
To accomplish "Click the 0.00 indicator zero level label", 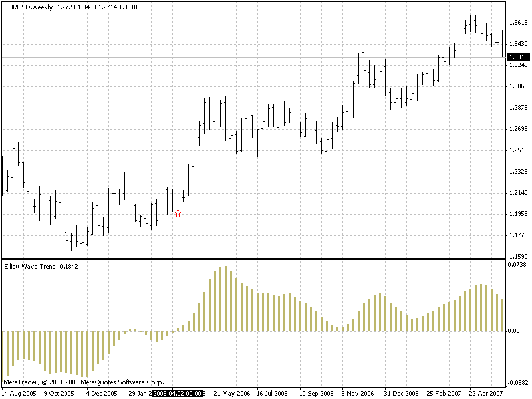I will (515, 331).
